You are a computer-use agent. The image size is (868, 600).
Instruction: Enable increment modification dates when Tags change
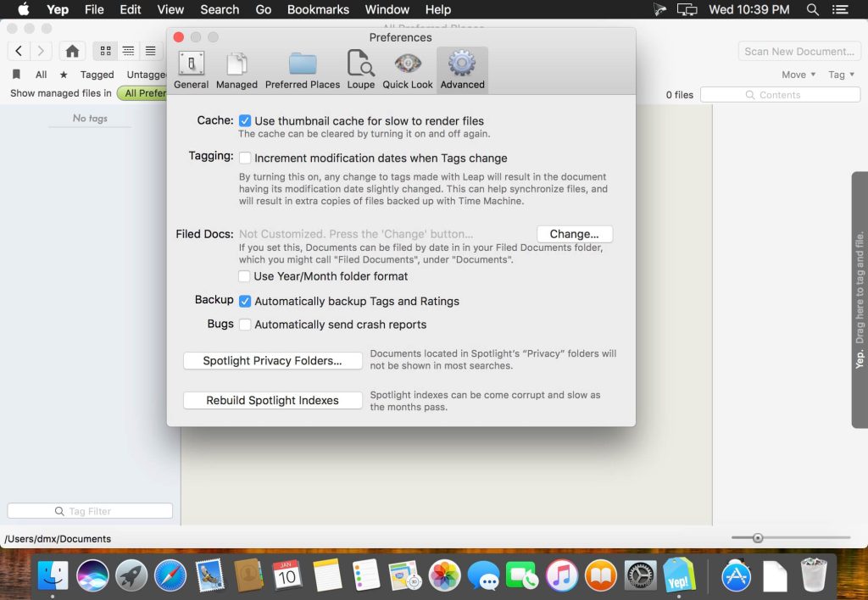pyautogui.click(x=245, y=158)
